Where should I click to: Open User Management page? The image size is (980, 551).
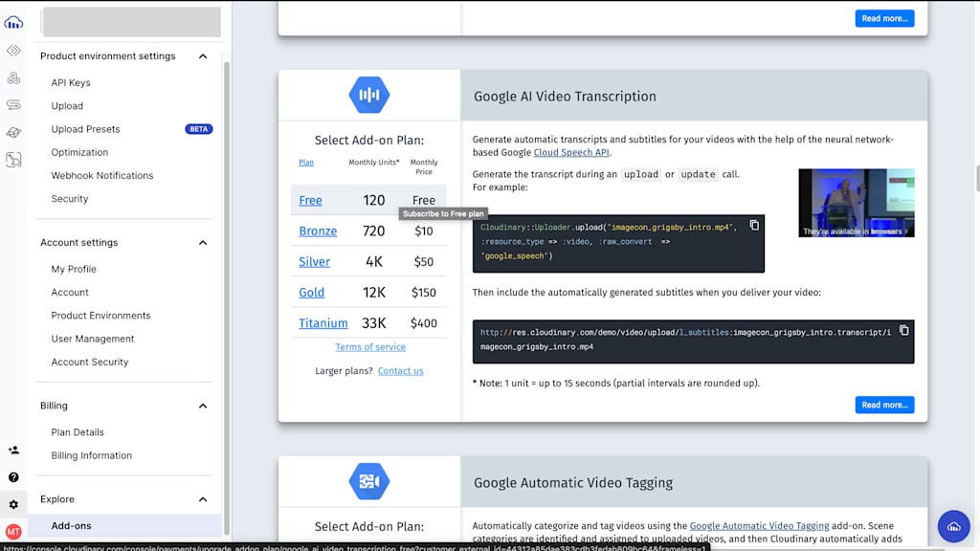[x=93, y=339]
